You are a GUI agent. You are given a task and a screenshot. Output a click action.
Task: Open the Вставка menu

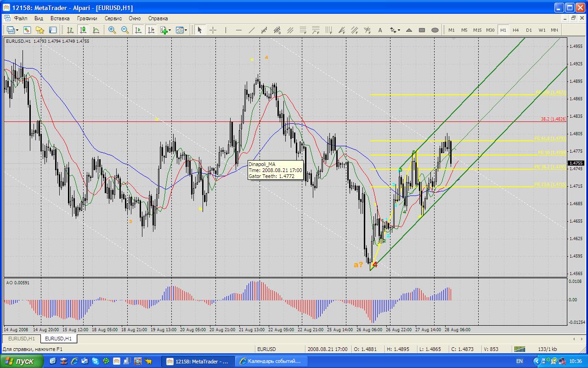[60, 18]
